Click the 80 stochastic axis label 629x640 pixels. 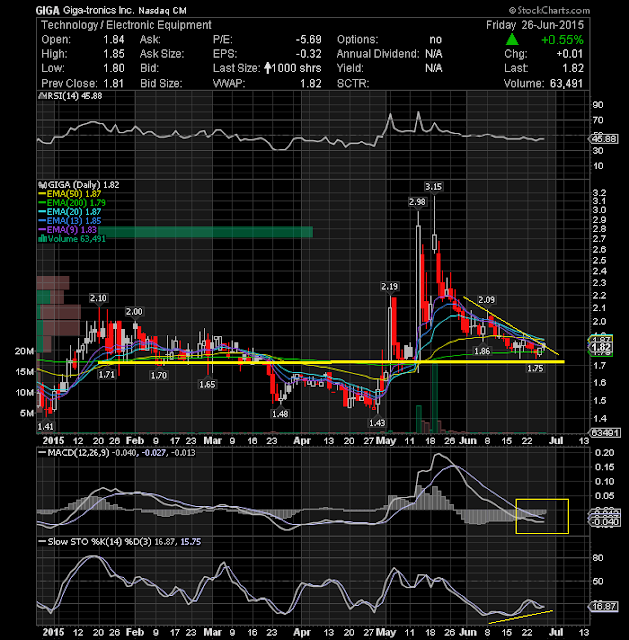pos(598,558)
